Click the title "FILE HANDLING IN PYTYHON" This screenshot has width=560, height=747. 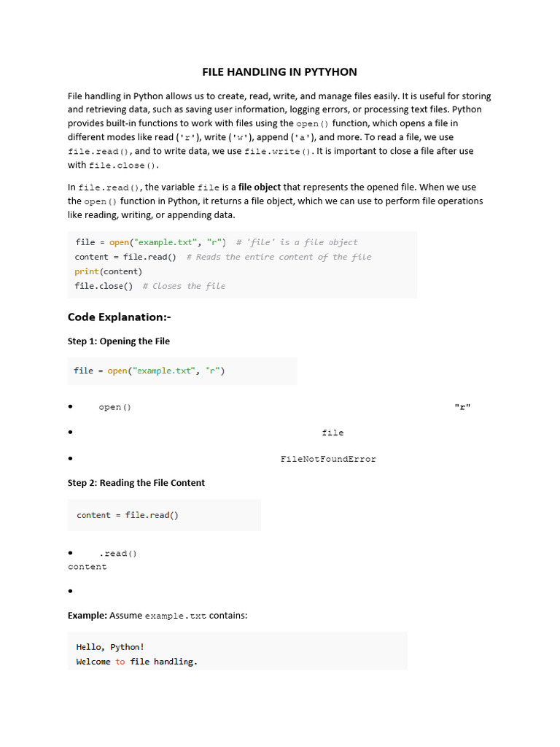pyautogui.click(x=279, y=72)
